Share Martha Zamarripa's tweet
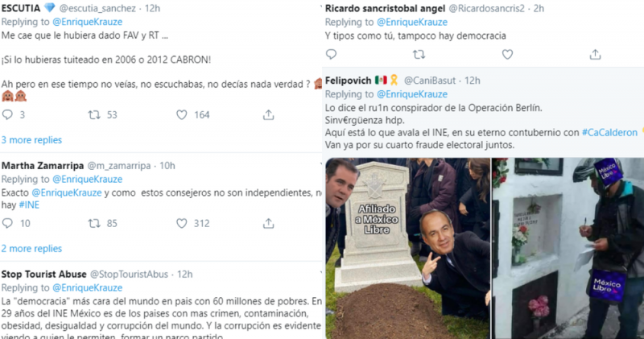Viewport: 644px width, 339px height. tap(269, 223)
